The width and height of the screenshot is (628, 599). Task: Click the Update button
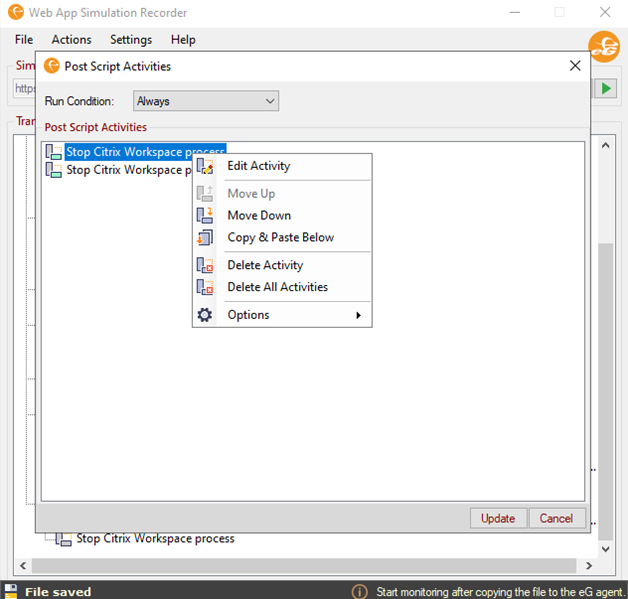498,519
